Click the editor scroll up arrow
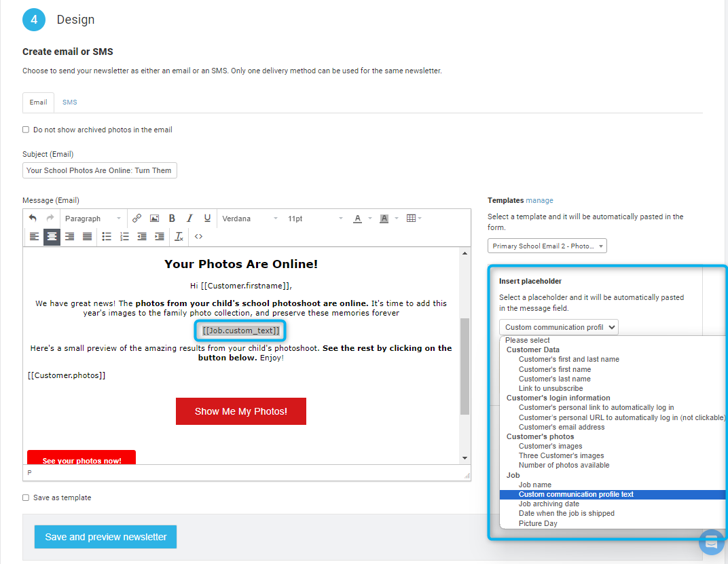The image size is (728, 564). click(465, 253)
